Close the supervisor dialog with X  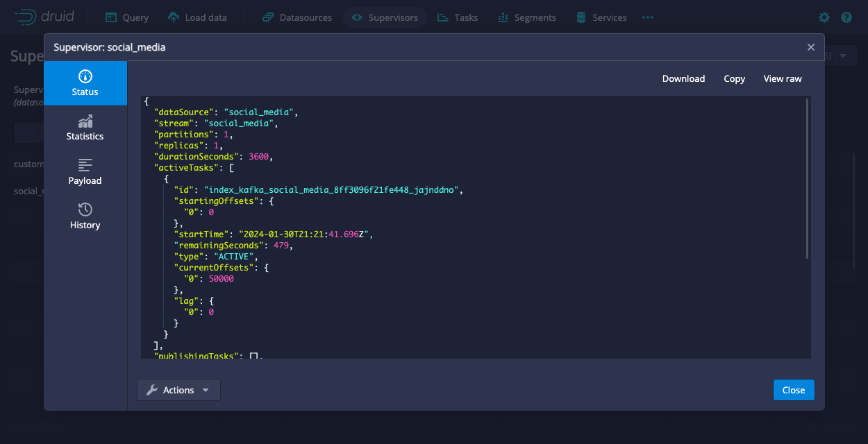point(810,47)
